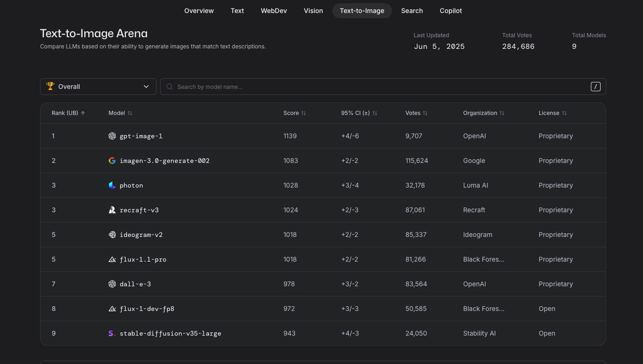The image size is (643, 364).
Task: Click model name flux-1-dev-fp8
Action: 147,309
